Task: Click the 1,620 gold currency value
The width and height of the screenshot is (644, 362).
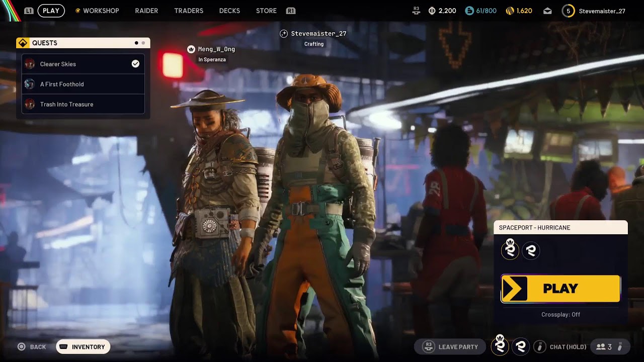Action: tap(524, 11)
